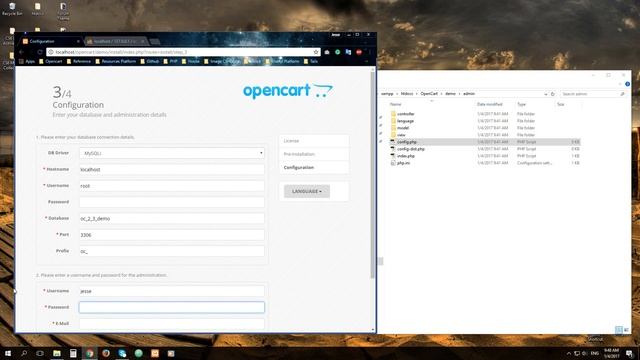Open taskbar search magnifier
The height and width of the screenshot is (360, 640).
[x=24, y=353]
